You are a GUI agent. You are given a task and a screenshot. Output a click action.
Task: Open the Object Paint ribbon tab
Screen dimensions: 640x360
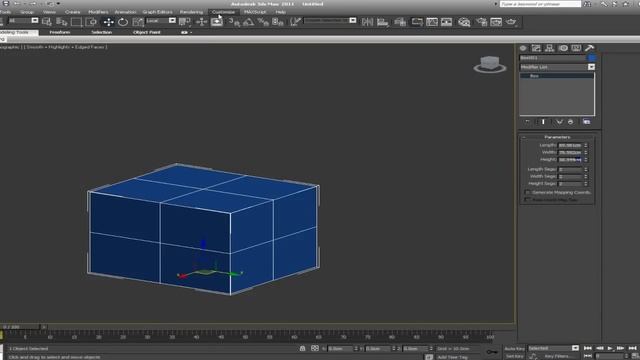[147, 32]
